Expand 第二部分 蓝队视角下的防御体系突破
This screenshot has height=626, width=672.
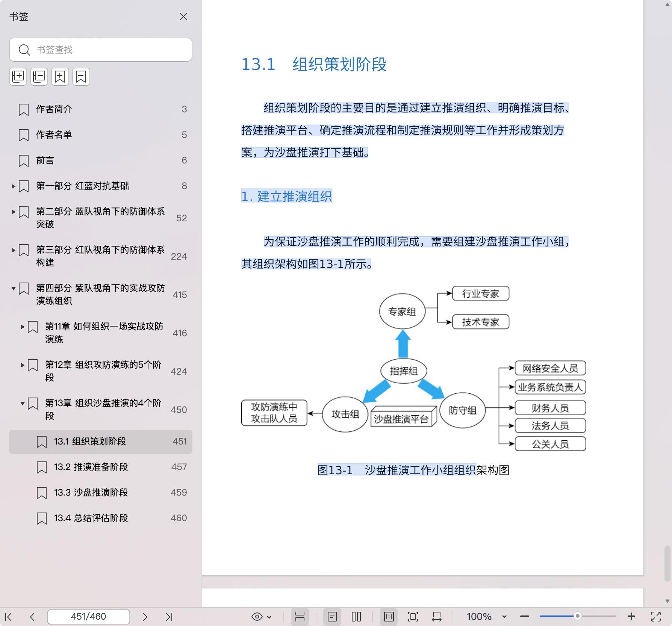(x=14, y=212)
